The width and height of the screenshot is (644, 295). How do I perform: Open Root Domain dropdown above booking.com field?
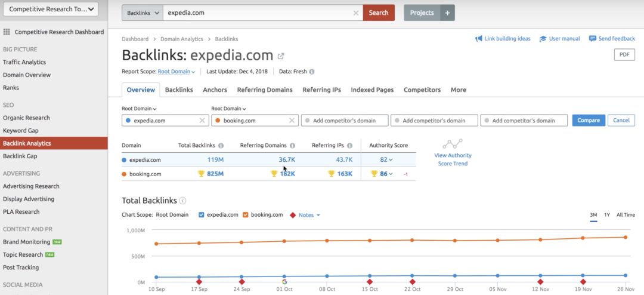(x=229, y=109)
